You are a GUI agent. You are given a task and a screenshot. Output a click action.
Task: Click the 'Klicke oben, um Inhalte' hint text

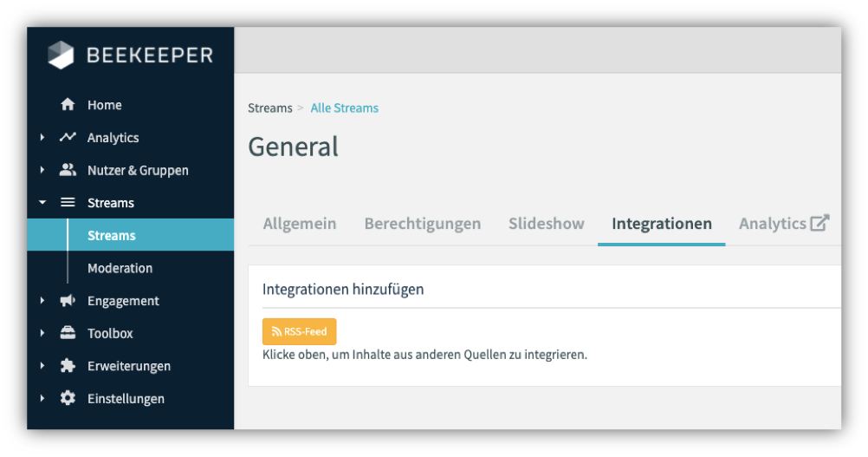click(x=424, y=355)
